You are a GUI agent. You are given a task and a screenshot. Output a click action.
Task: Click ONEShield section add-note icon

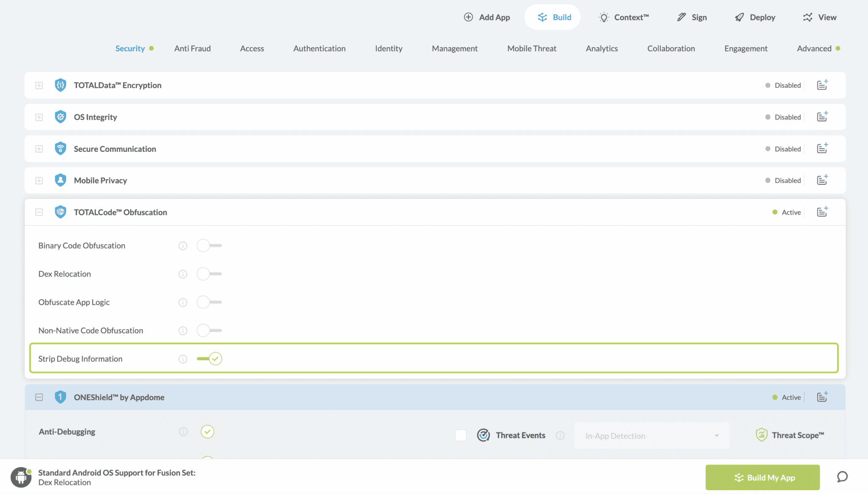point(822,397)
